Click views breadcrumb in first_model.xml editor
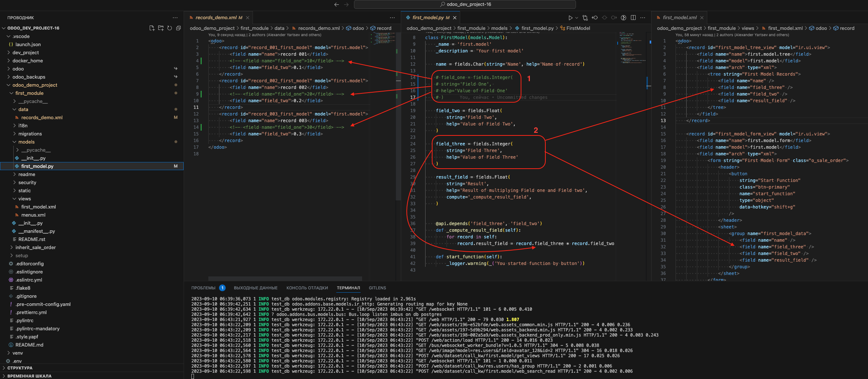 point(748,28)
